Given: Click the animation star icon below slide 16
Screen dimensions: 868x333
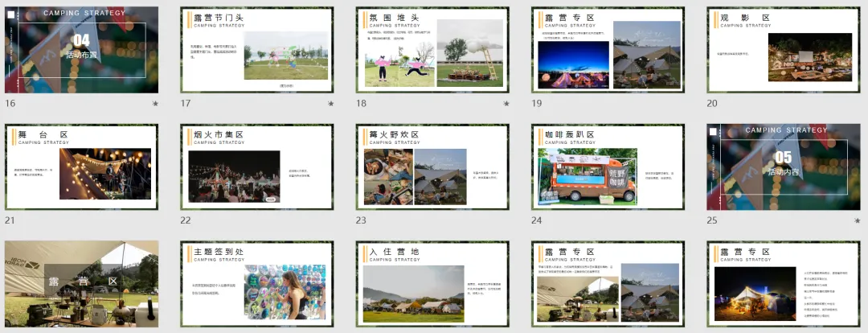Looking at the screenshot, I should (x=156, y=104).
